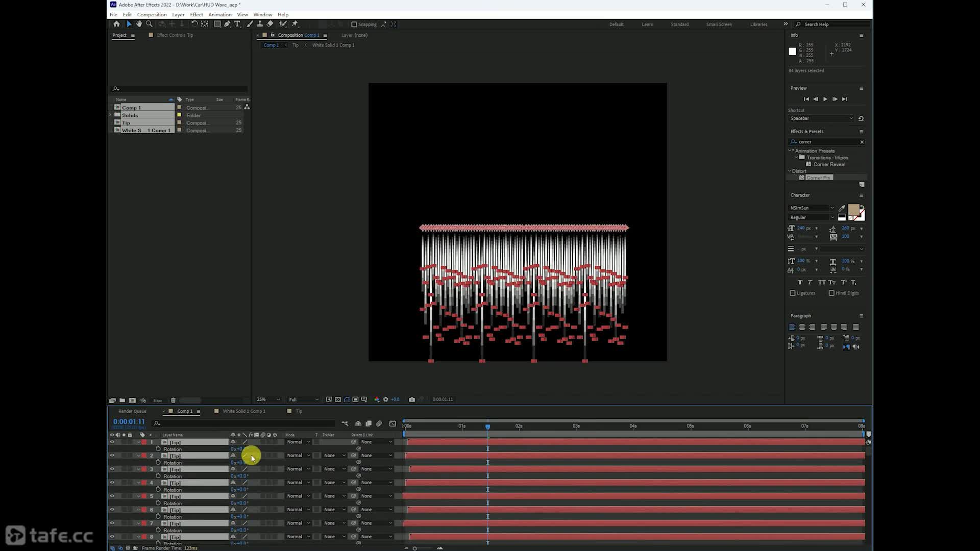Switch to the Render Queue tab
This screenshot has width=980, height=551.
(132, 411)
